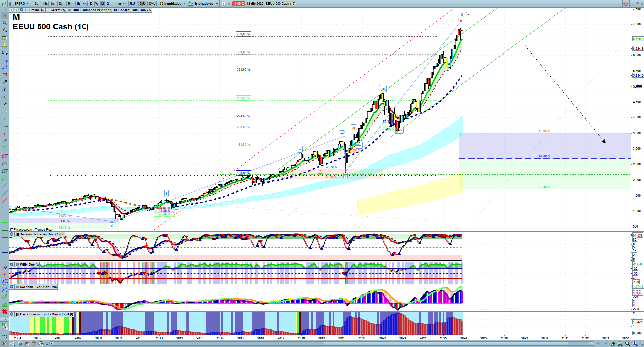
Task: Set history to 10kU
Action: click(142, 4)
